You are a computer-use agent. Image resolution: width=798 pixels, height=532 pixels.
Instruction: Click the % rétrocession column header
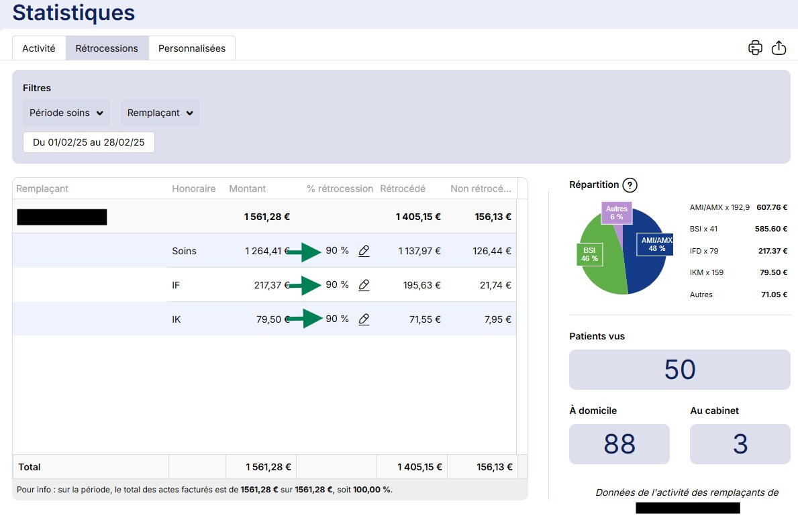point(340,189)
